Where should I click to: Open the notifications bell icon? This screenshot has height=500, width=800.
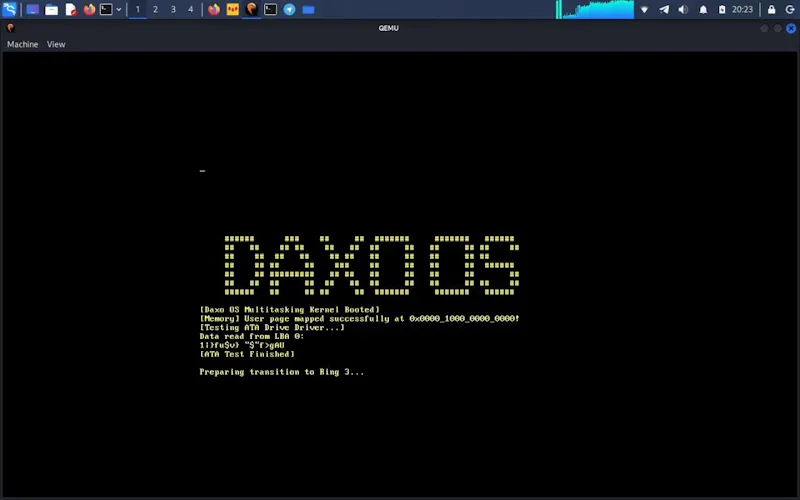(703, 9)
